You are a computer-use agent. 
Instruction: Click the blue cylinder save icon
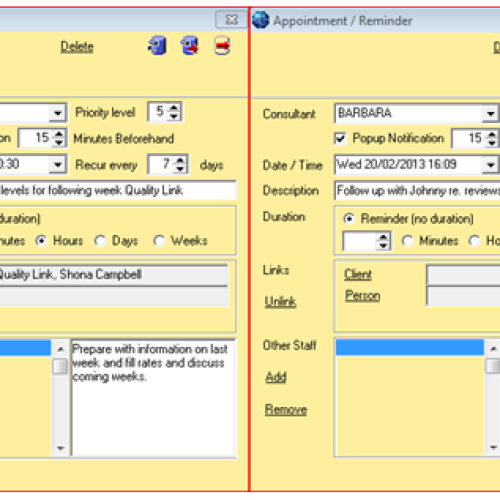click(x=157, y=46)
